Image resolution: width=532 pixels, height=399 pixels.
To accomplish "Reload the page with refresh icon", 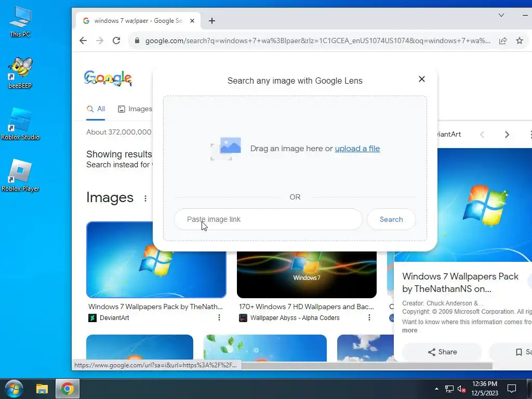I will coord(116,41).
